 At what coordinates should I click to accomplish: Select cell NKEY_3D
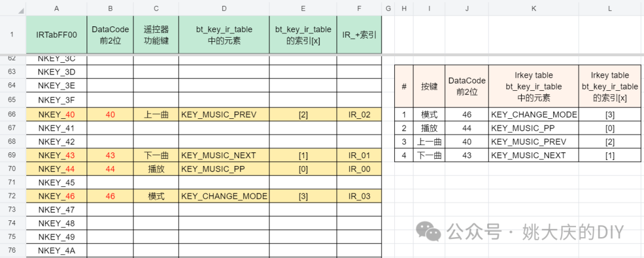(56, 72)
